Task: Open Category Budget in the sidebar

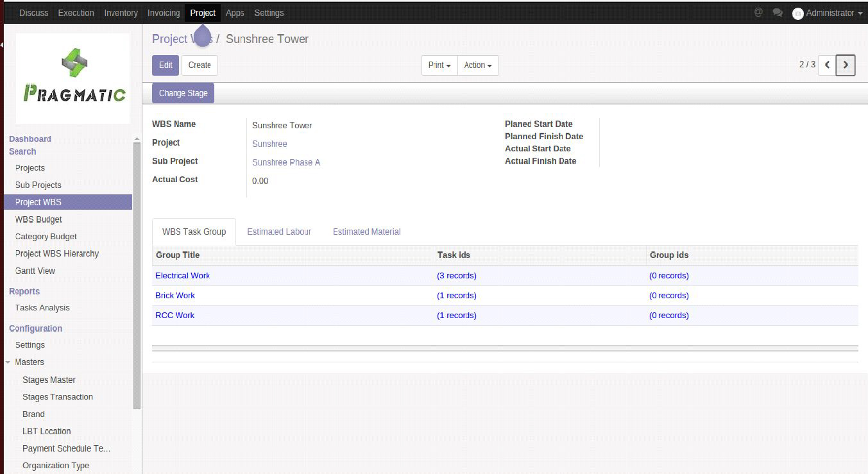Action: (x=46, y=237)
